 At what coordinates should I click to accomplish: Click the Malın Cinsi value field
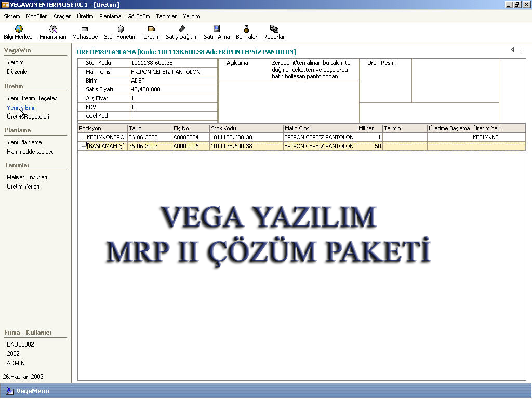[x=174, y=72]
